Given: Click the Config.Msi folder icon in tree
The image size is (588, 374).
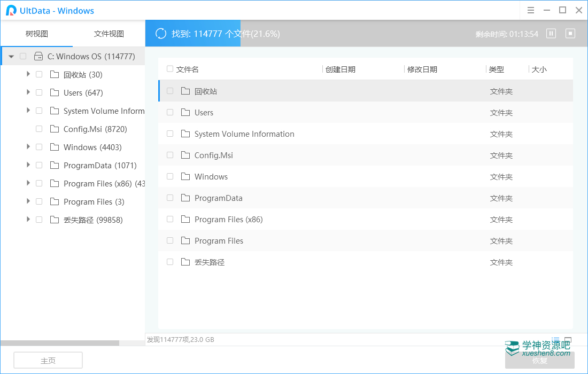Looking at the screenshot, I should pyautogui.click(x=54, y=129).
